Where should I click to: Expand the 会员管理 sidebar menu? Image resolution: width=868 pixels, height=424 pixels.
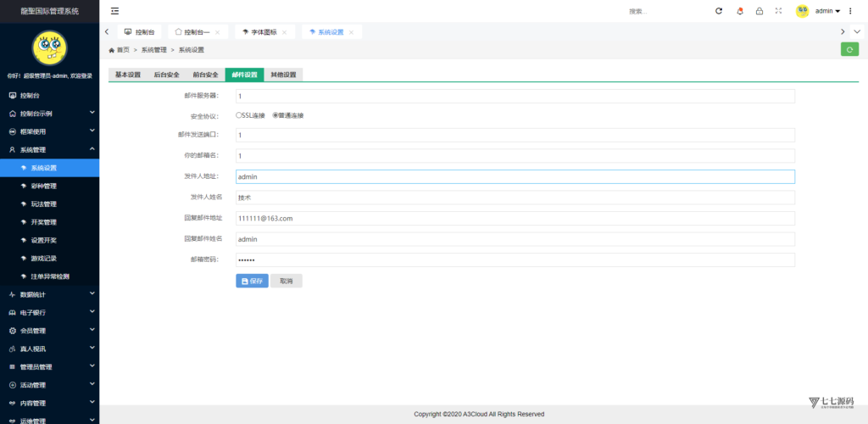point(49,331)
